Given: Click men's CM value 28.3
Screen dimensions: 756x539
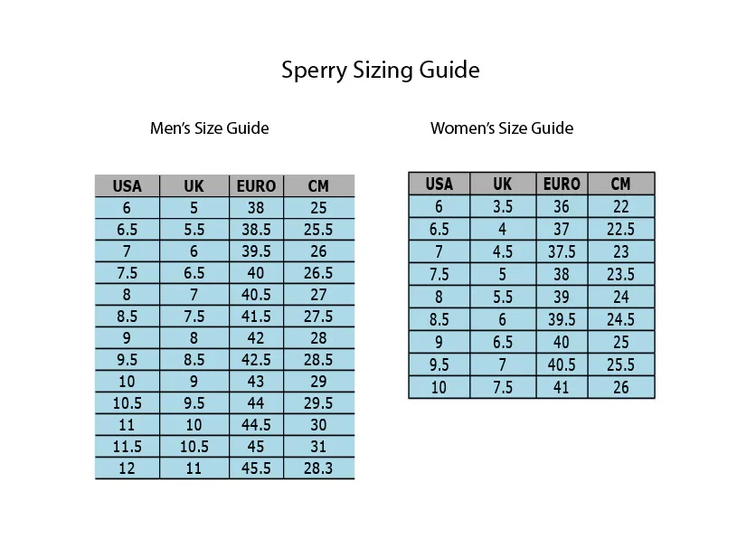Looking at the screenshot, I should (x=318, y=468).
